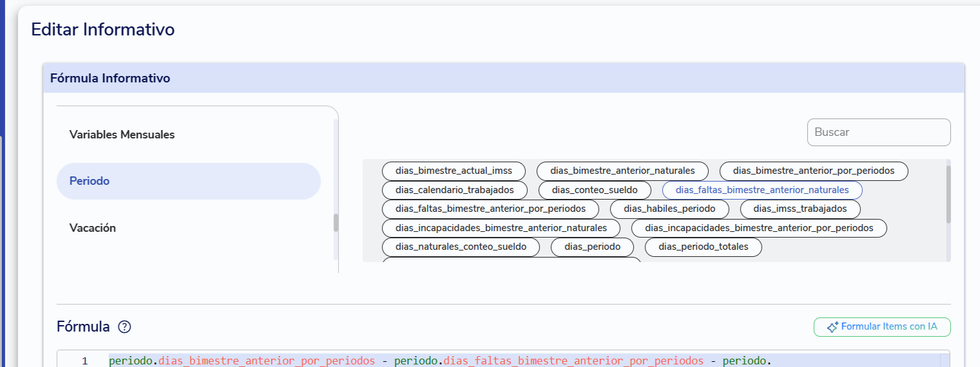Choose the dias_calendario_trabajados chip
Image resolution: width=980 pixels, height=367 pixels.
click(455, 191)
